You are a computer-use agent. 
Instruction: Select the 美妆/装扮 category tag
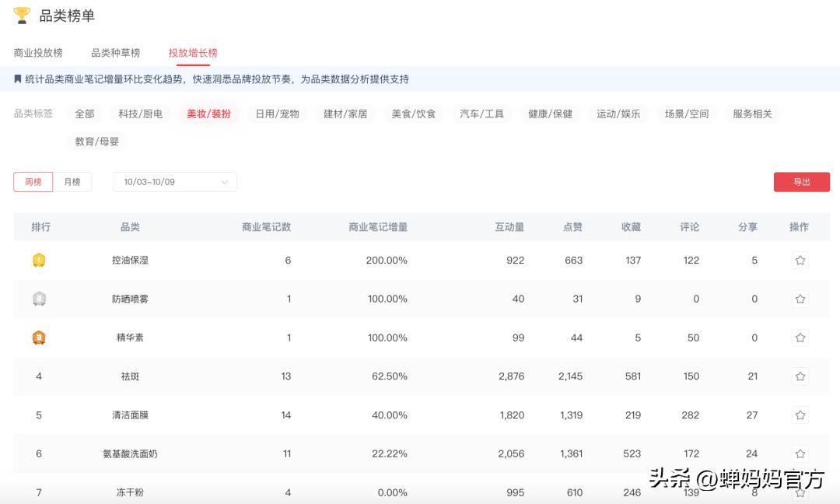coord(208,113)
